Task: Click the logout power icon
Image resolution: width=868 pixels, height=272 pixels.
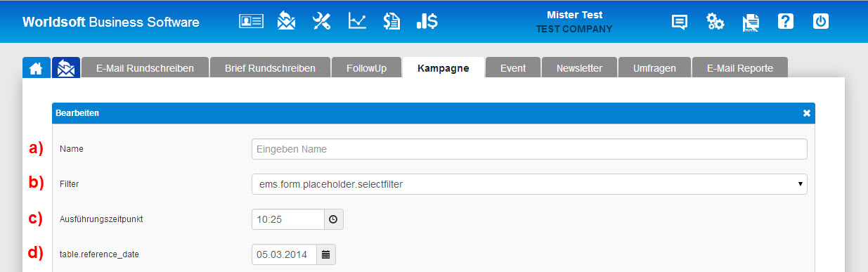Action: [x=821, y=21]
